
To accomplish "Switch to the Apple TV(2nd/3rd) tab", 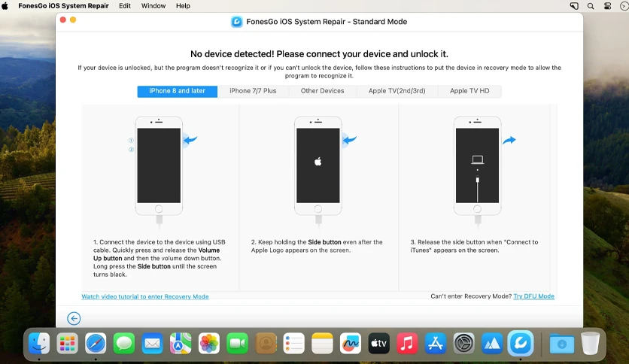I will [397, 91].
